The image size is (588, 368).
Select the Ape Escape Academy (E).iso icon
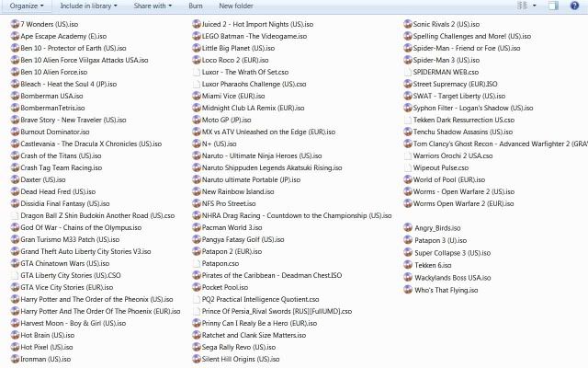coord(15,36)
